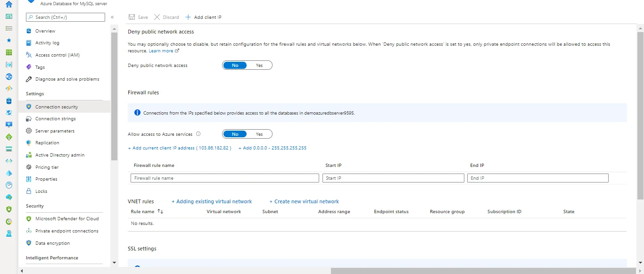Screen dimensions: 644x274
Task: Open Azure portal Home from the left dock
Action: 8,5
